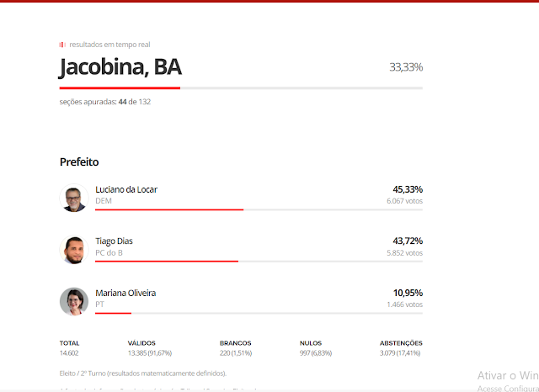Click Mariana Oliveira's vote progress bar
This screenshot has height=392, width=539.
pos(259,313)
